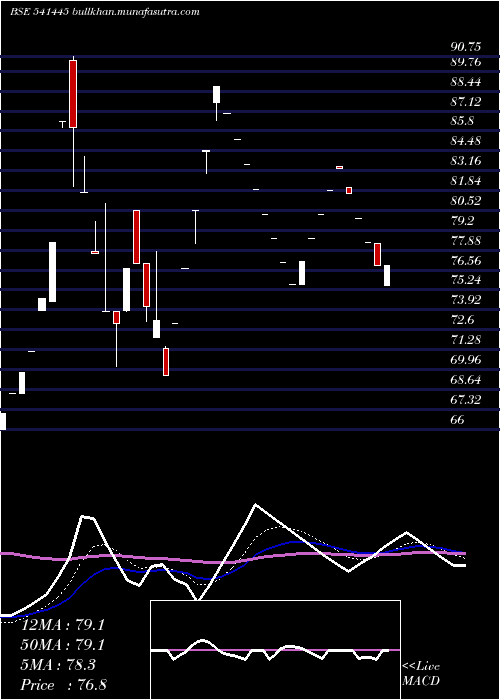Click the 84.48 price level label
This screenshot has height=700, width=500.
tap(466, 141)
